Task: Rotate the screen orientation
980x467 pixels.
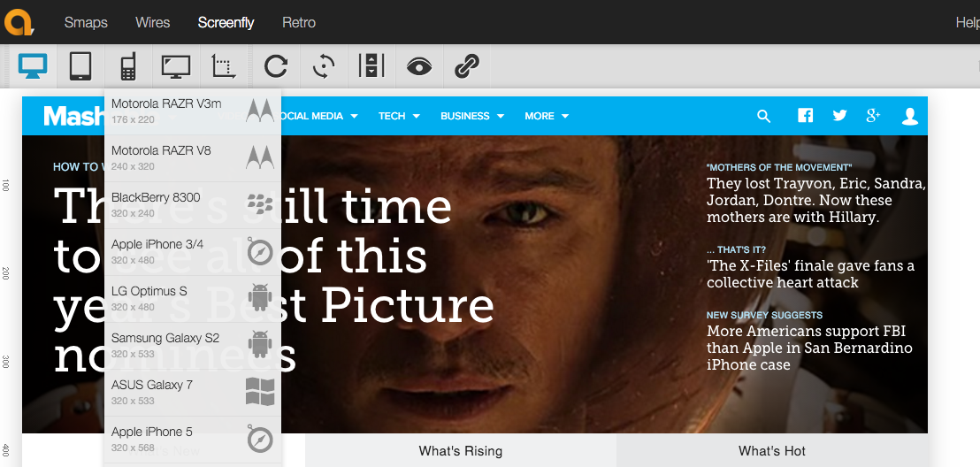Action: [324, 65]
